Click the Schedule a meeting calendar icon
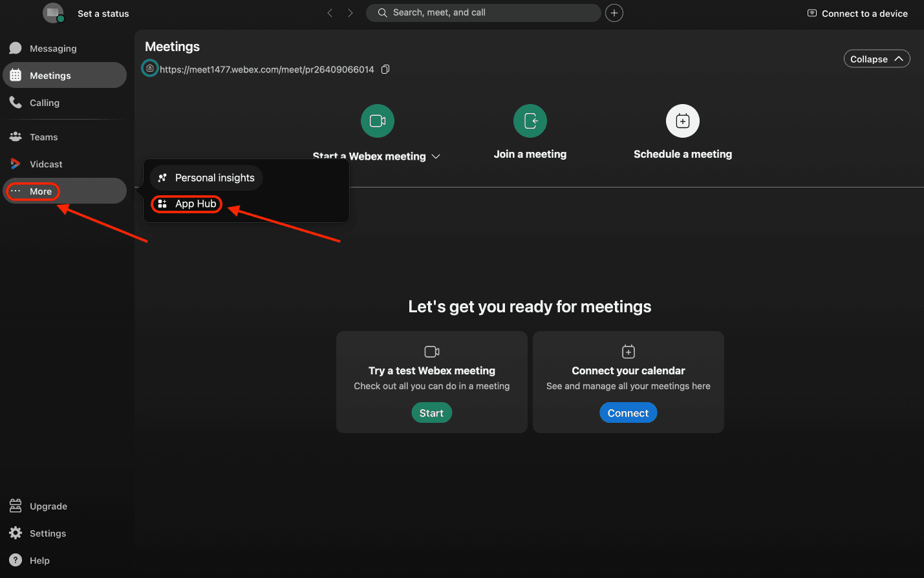 pos(683,121)
